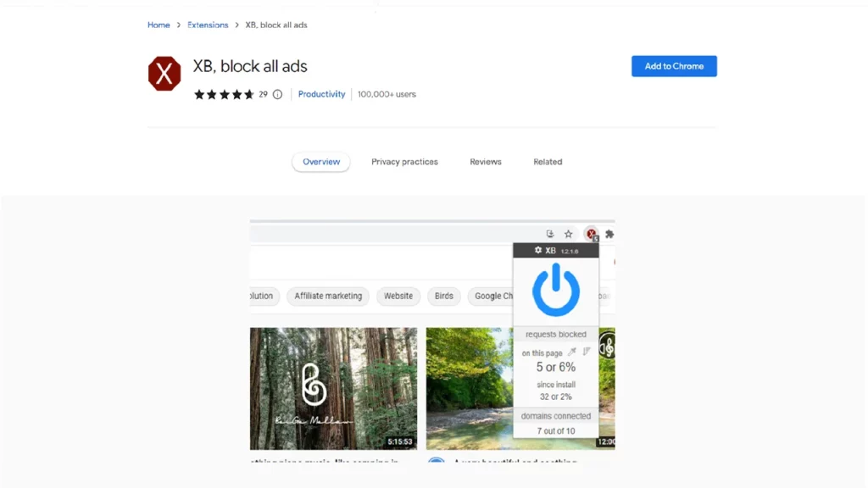Click the bookmark star icon in address bar
Image resolution: width=868 pixels, height=488 pixels.
[x=569, y=235]
